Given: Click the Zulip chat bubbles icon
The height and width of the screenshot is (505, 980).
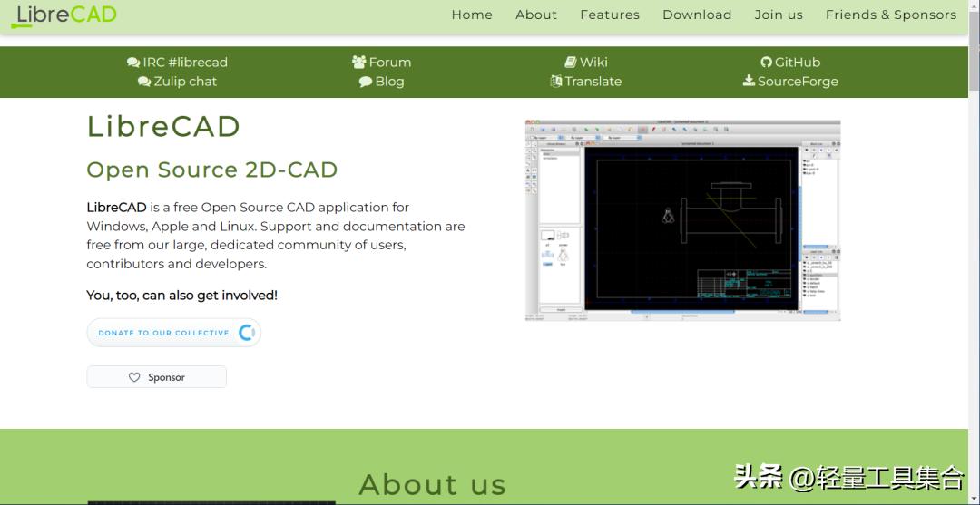Looking at the screenshot, I should (144, 82).
